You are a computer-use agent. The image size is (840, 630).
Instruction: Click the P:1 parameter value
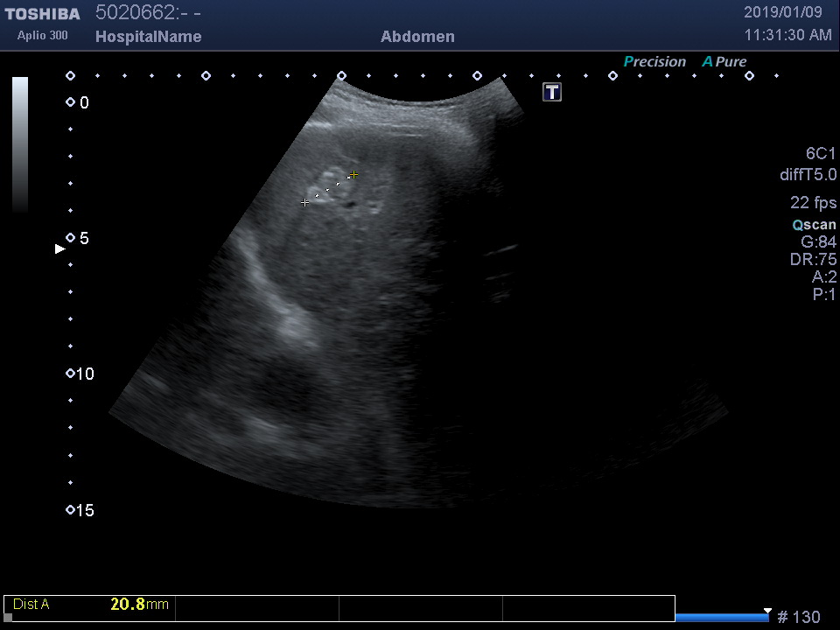824,294
